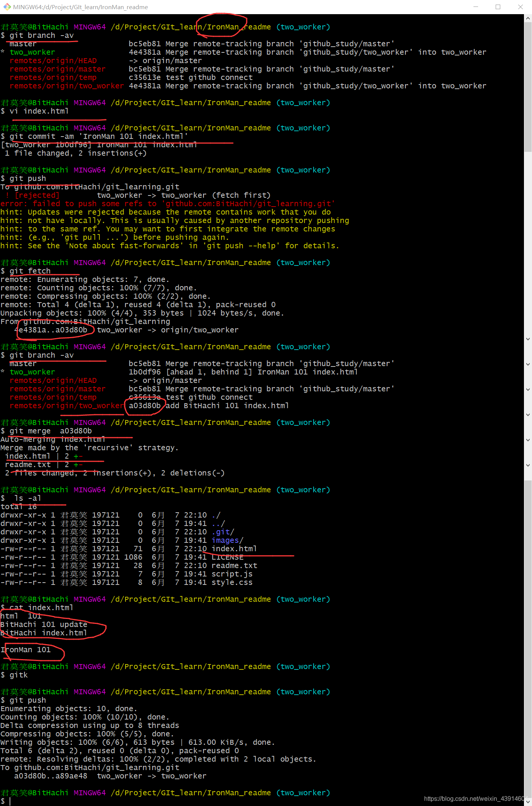This screenshot has height=806, width=532.
Task: Close the MINGW64 terminal window
Action: [x=520, y=7]
